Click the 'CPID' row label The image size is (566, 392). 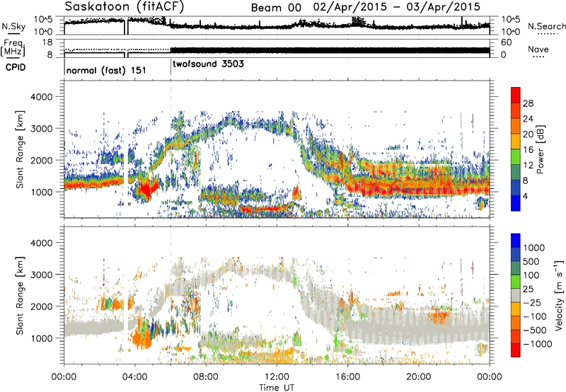15,67
